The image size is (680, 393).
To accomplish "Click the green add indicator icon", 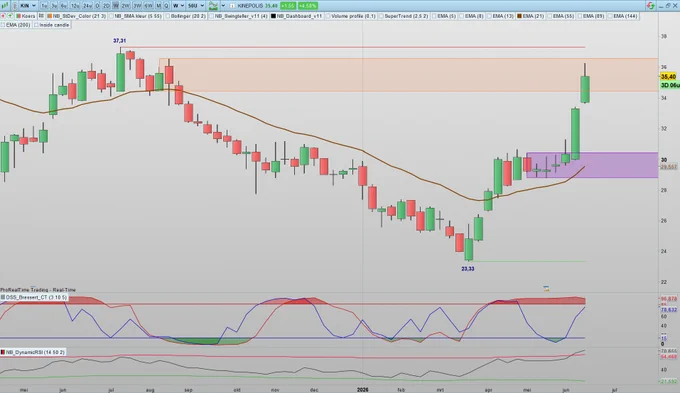I will click(10, 16).
